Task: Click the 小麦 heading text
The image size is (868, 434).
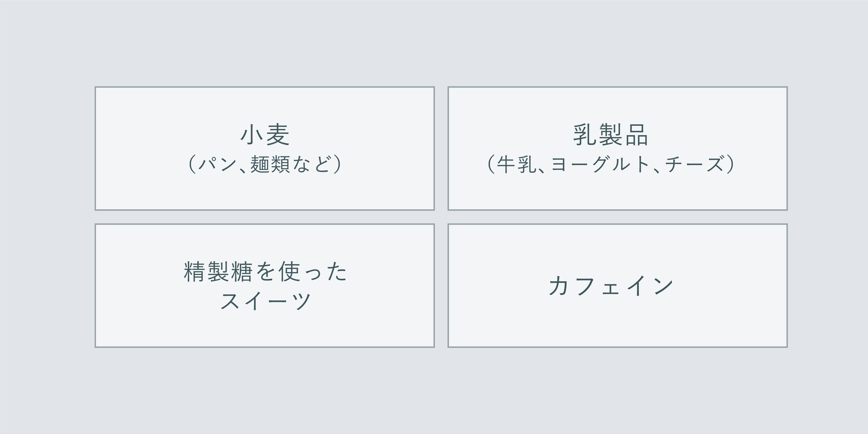Action: pyautogui.click(x=265, y=135)
